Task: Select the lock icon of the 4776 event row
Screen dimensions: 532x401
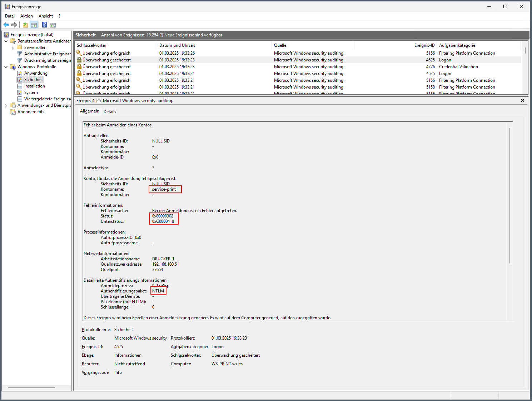Action: click(x=79, y=66)
